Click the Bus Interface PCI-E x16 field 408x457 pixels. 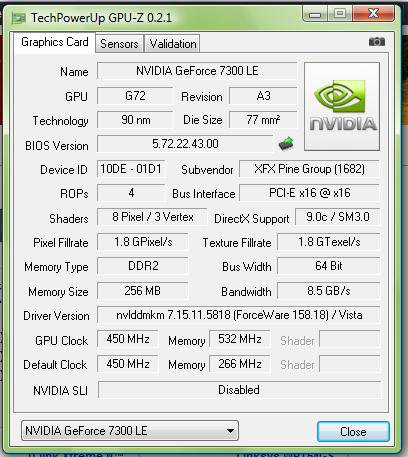(x=309, y=193)
